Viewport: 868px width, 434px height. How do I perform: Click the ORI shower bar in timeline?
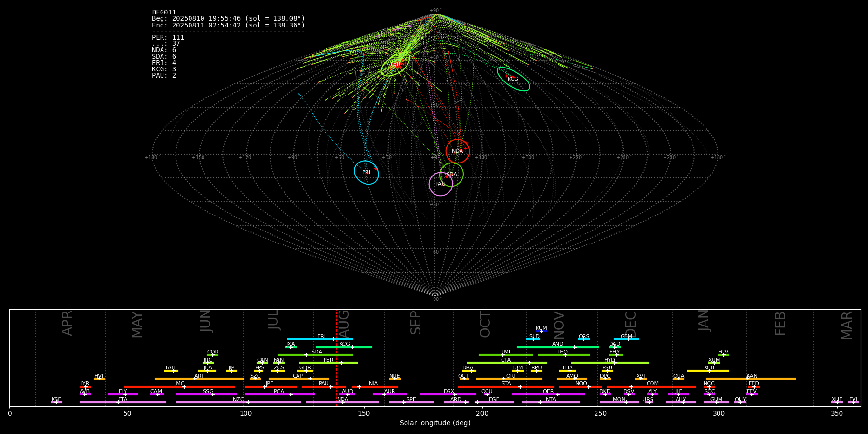click(509, 379)
